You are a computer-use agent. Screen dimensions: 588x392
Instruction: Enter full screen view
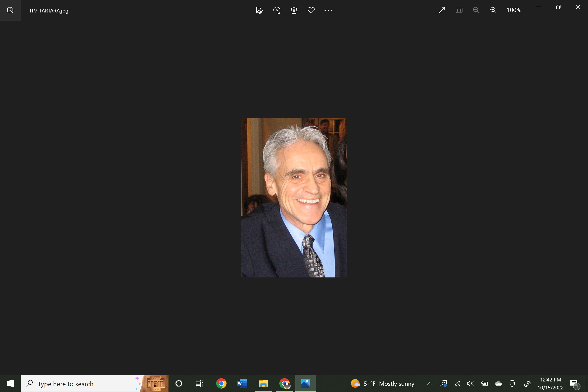point(442,10)
